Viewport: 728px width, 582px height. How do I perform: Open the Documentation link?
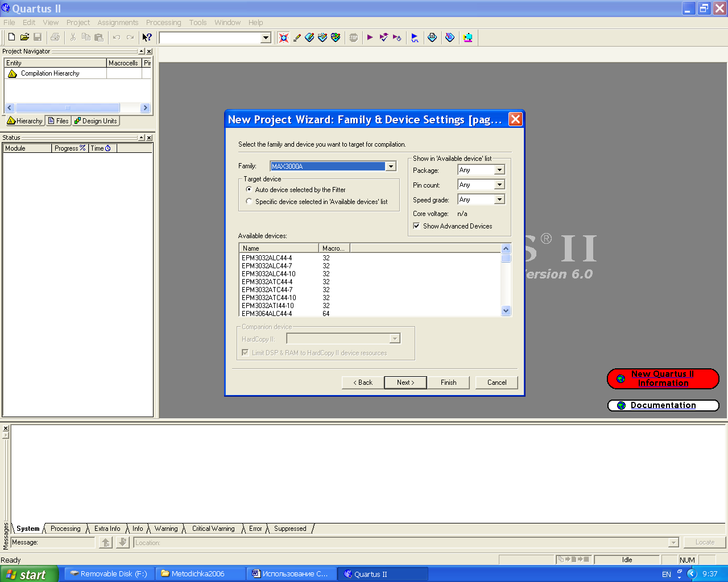pos(663,405)
